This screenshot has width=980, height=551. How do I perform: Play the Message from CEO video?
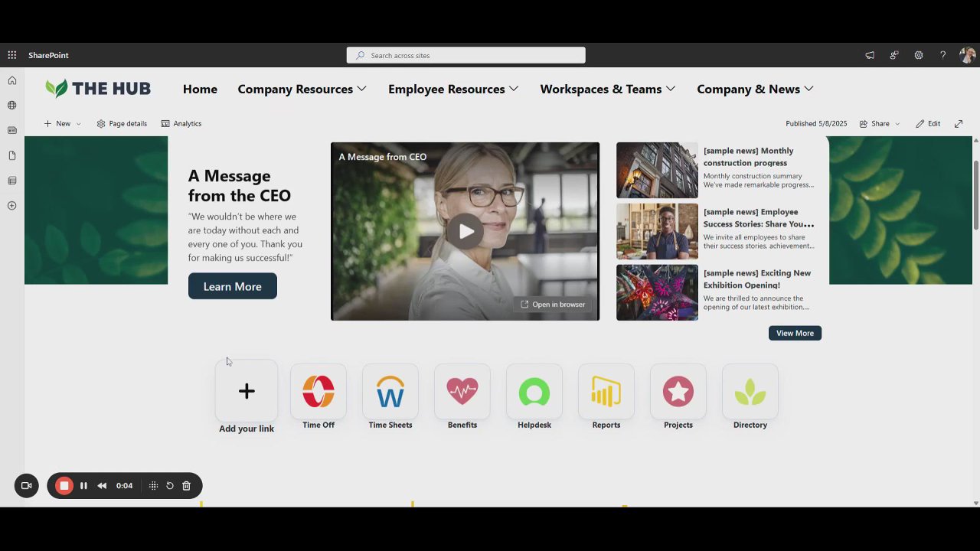point(465,231)
